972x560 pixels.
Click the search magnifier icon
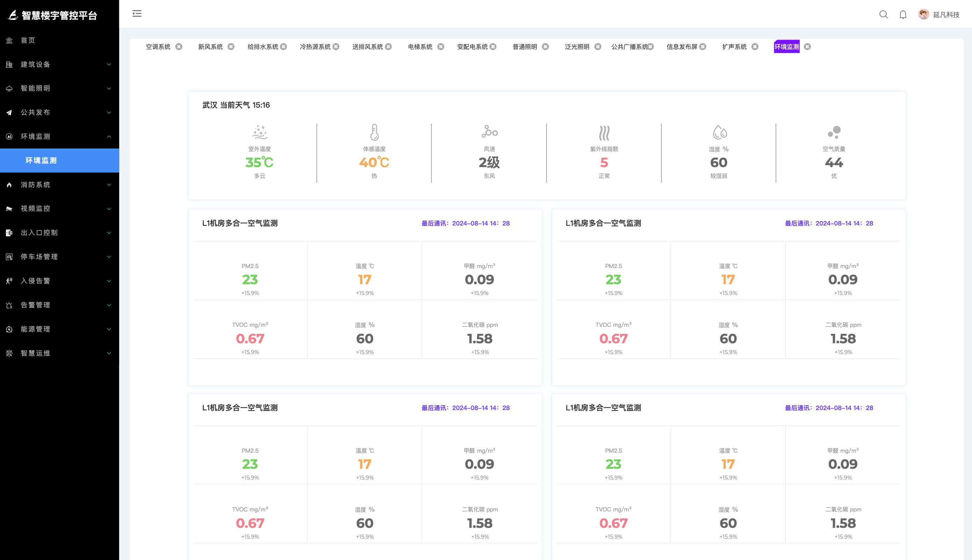tap(883, 15)
